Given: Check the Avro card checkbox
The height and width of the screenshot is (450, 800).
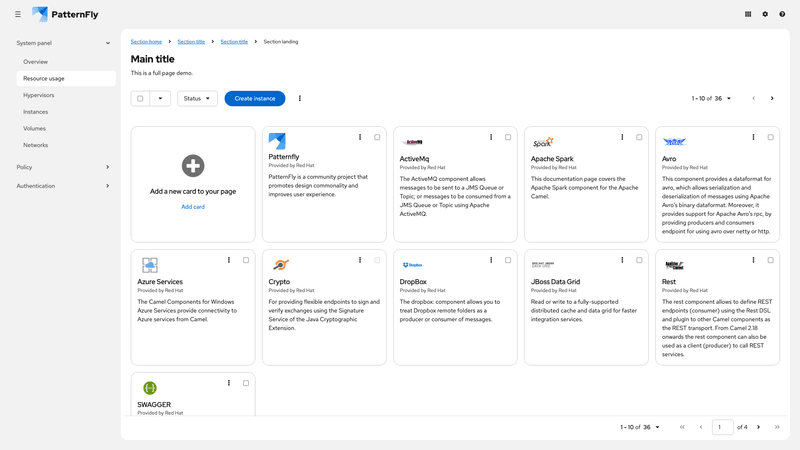Looking at the screenshot, I should (x=770, y=137).
